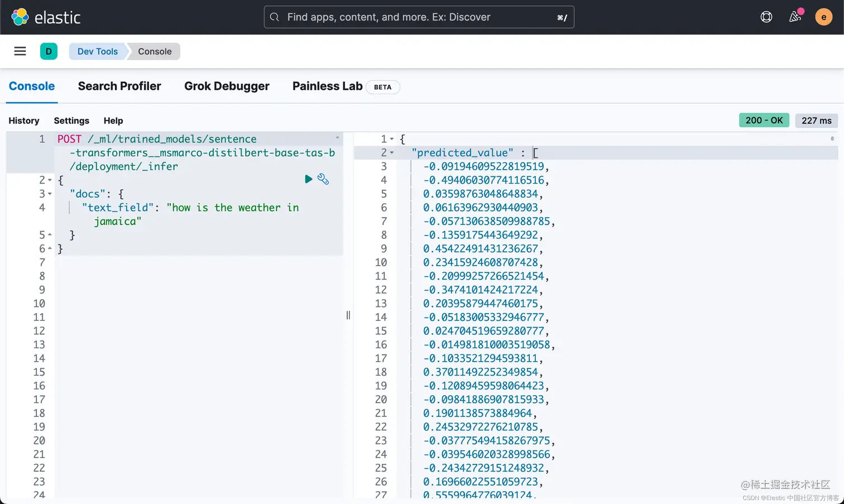The image size is (844, 504).
Task: Open the help lifebuoy icon
Action: pyautogui.click(x=766, y=17)
